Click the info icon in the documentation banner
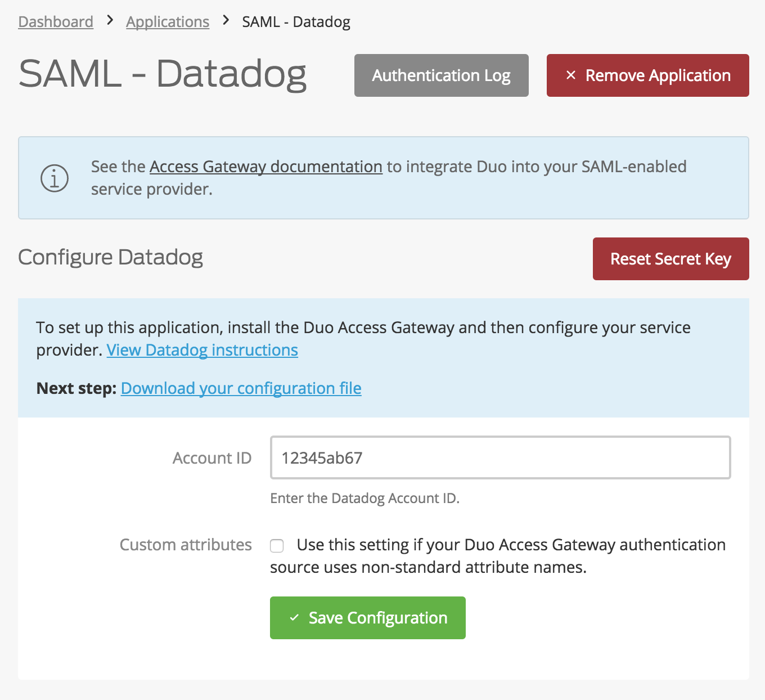 (x=53, y=178)
